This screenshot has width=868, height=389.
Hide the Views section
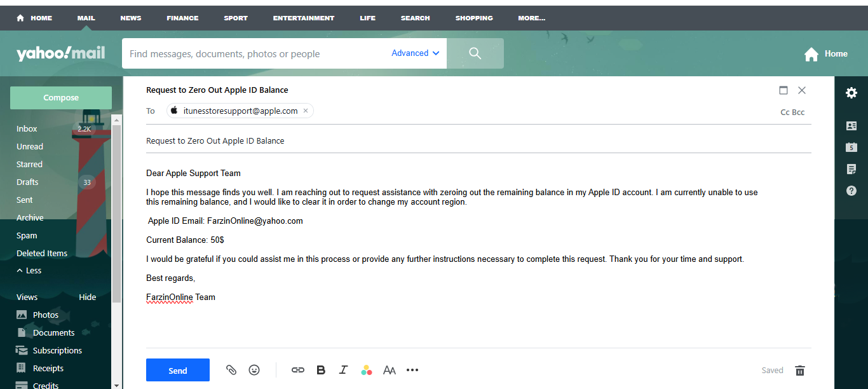(x=88, y=297)
